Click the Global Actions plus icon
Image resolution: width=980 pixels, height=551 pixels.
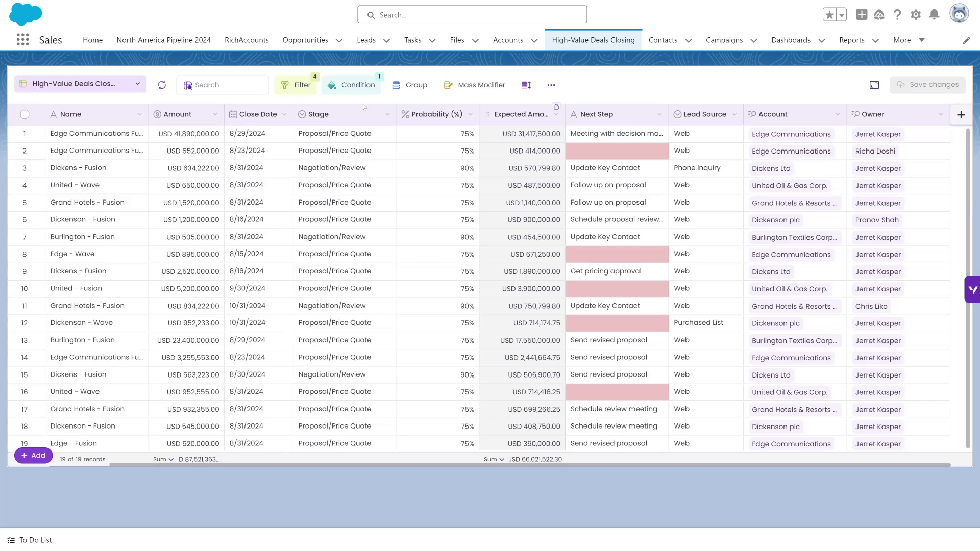click(x=862, y=15)
